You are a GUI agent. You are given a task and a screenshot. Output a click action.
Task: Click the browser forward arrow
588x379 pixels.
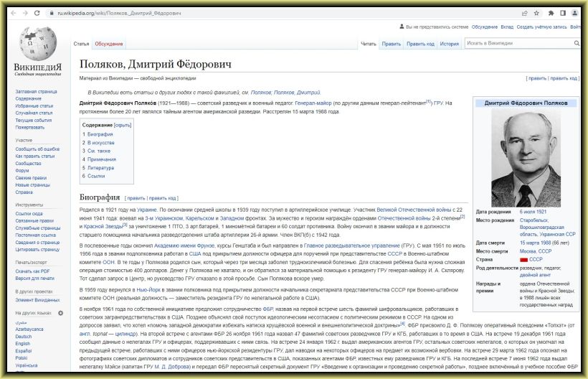(25, 13)
